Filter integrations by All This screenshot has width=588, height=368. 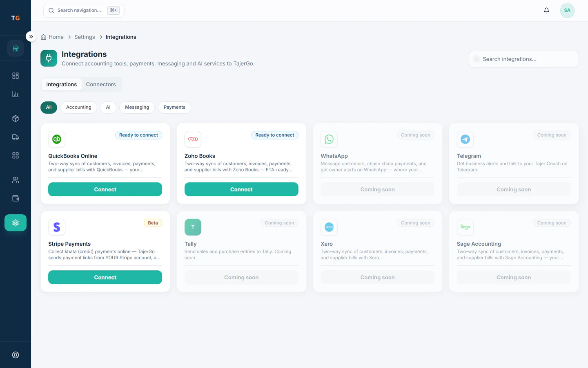pos(49,108)
